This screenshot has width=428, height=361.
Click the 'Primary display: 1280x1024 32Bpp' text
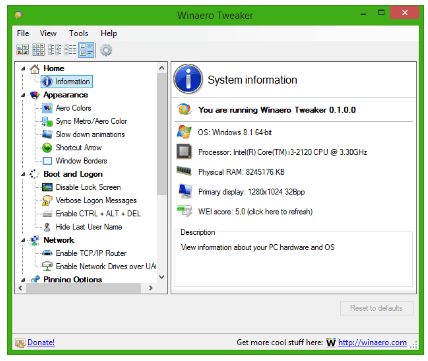pyautogui.click(x=252, y=192)
